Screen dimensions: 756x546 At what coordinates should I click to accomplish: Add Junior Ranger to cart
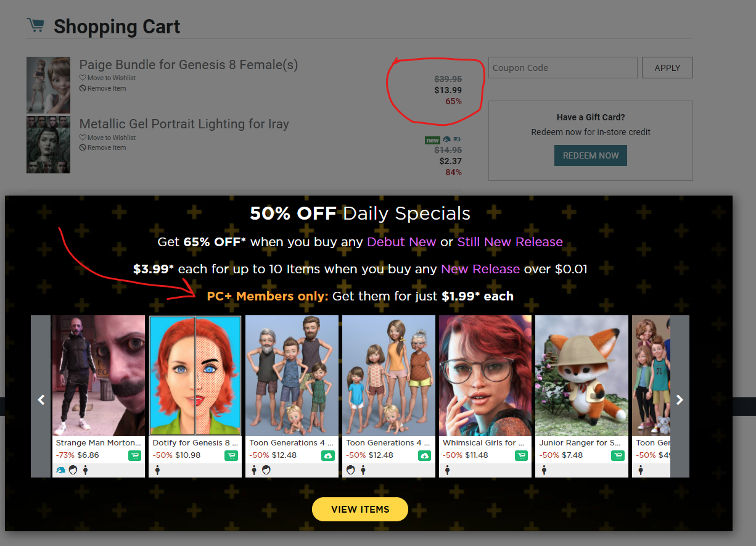(x=617, y=456)
